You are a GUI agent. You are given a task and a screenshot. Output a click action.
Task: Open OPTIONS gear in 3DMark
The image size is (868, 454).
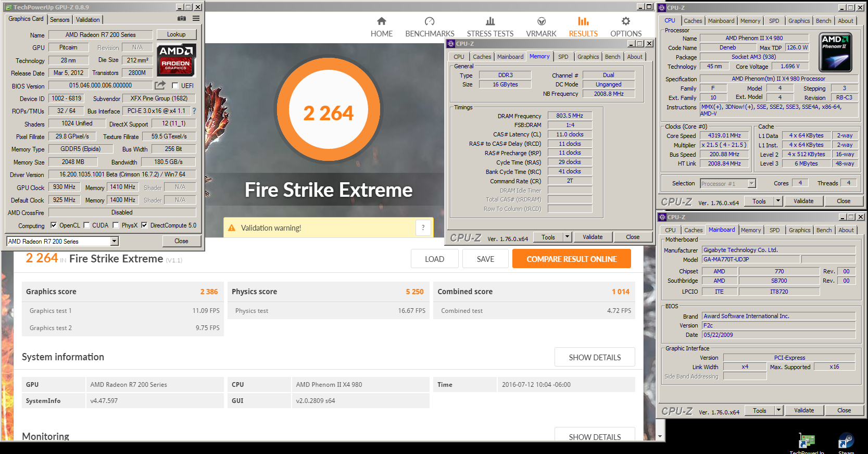pyautogui.click(x=626, y=27)
